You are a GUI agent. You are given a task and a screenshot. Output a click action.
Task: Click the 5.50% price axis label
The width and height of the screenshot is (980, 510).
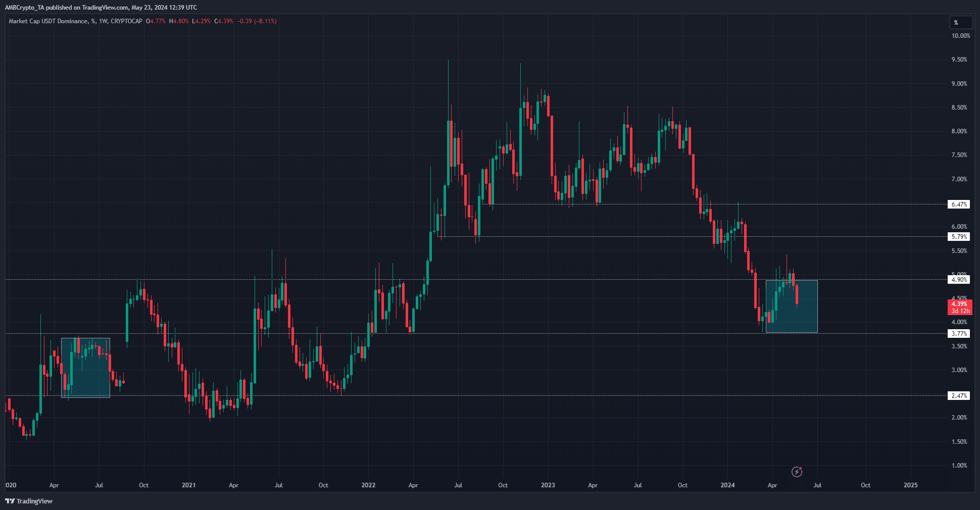coord(959,251)
